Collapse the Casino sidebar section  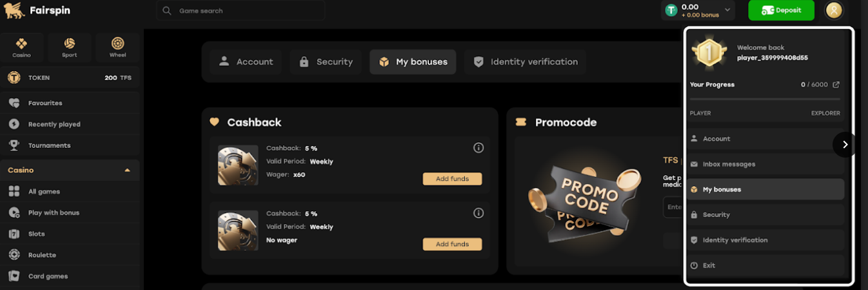tap(127, 171)
